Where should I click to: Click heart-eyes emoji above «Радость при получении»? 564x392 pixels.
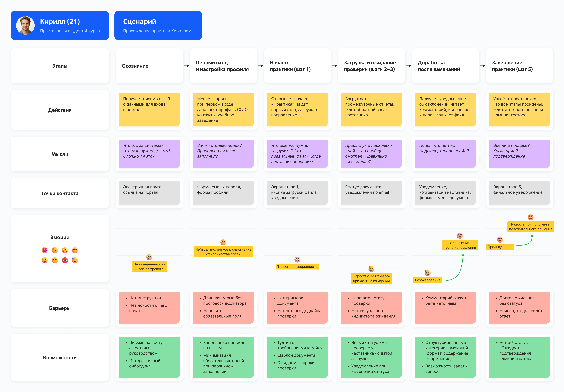coord(531,217)
